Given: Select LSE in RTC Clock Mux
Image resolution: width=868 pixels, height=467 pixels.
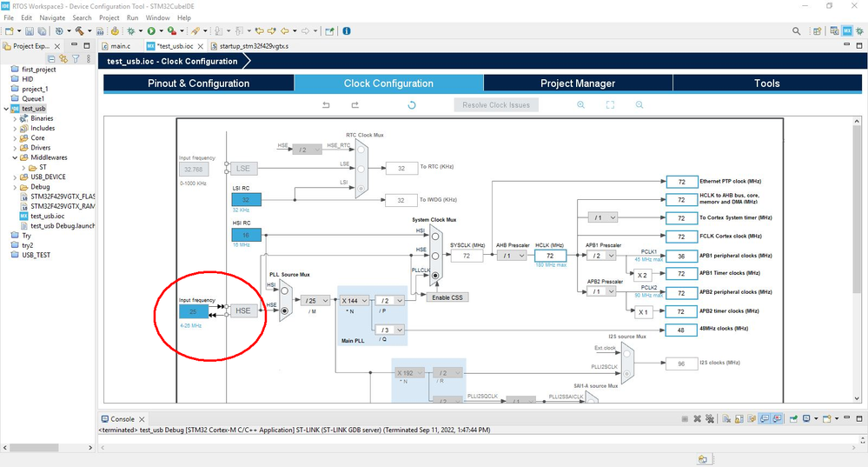Looking at the screenshot, I should (361, 169).
